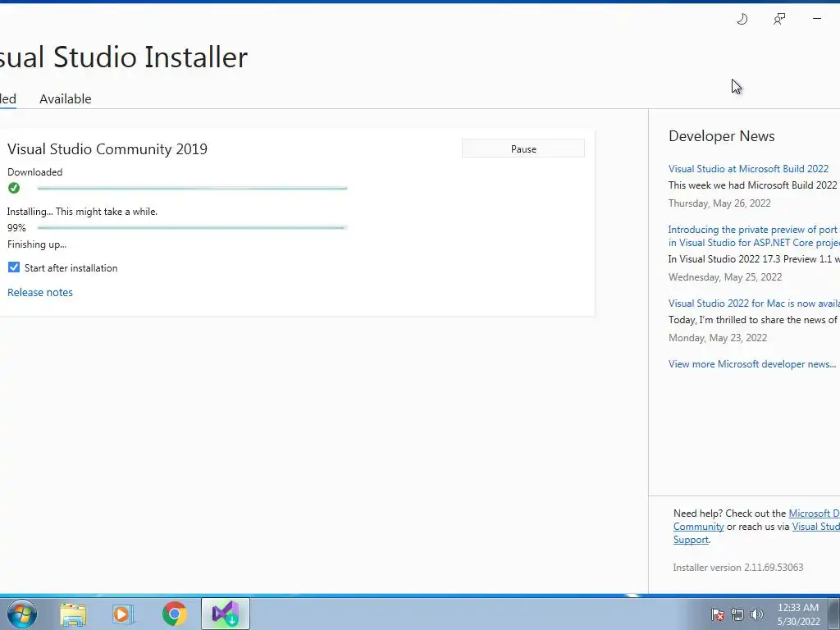Click Visual Studio Installer taskbar icon
This screenshot has width=840, height=630.
click(226, 614)
